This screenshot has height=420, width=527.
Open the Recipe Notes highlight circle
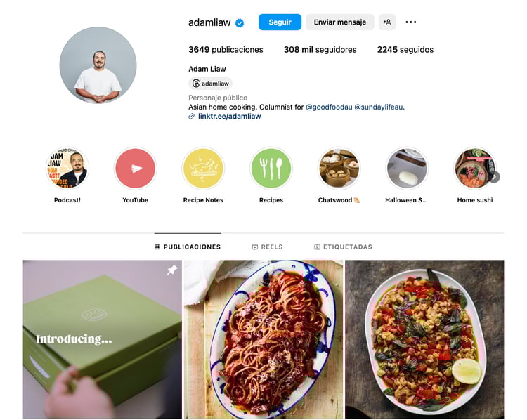(x=203, y=168)
